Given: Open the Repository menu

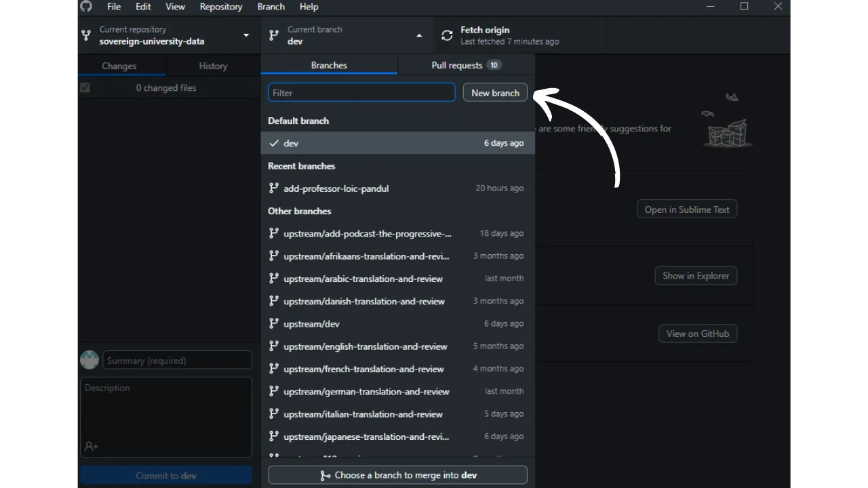Looking at the screenshot, I should [220, 7].
